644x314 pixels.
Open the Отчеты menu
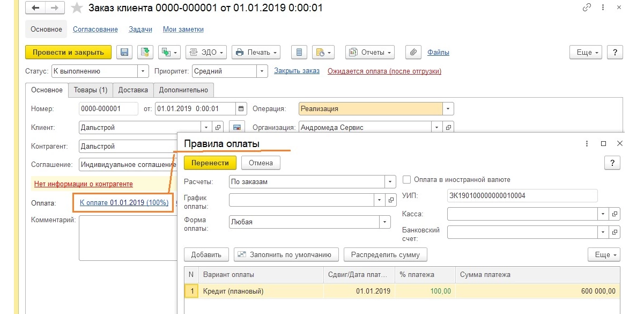tap(370, 52)
